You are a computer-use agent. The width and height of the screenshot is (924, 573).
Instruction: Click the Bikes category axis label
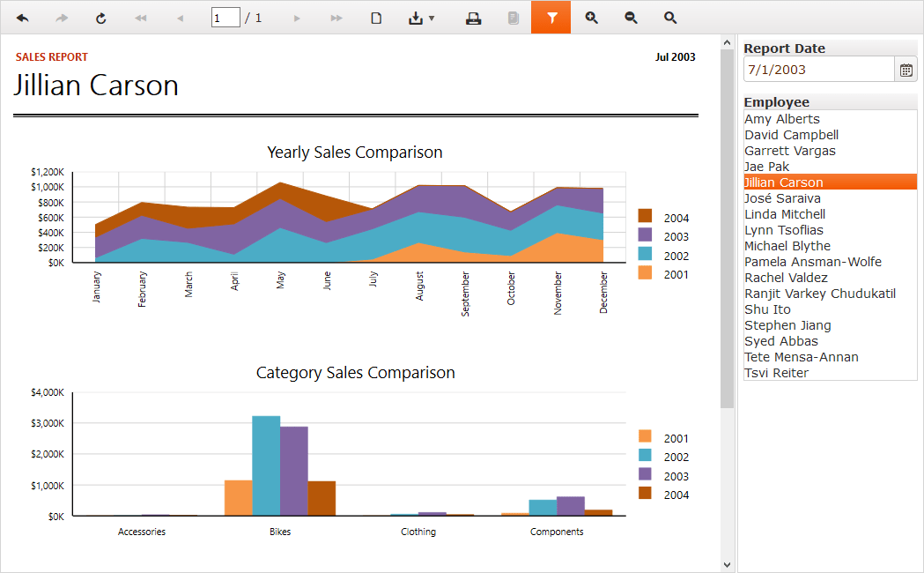tap(280, 532)
